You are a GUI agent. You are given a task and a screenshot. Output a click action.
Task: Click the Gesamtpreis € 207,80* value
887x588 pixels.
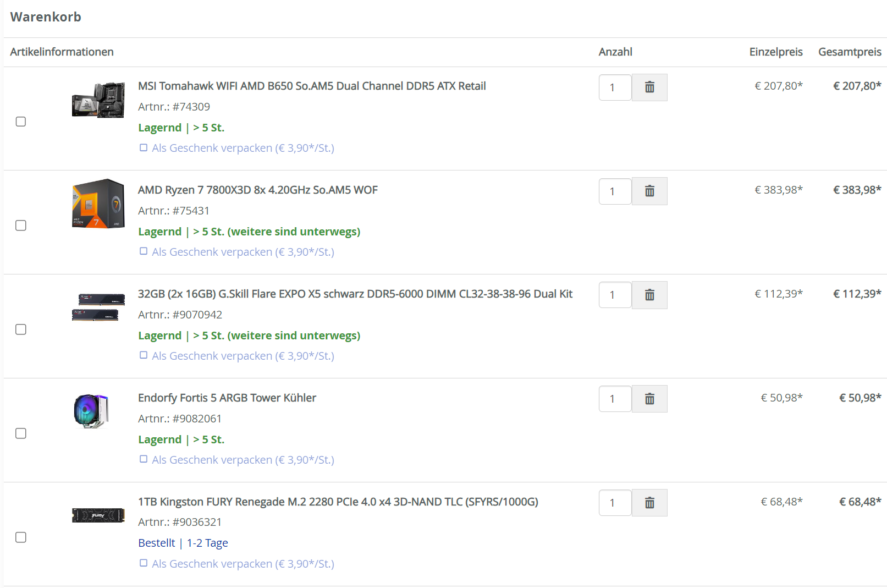(857, 86)
